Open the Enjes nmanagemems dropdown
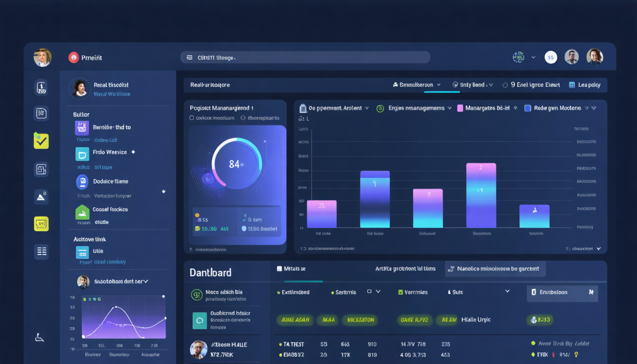637x364 pixels. coord(449,109)
